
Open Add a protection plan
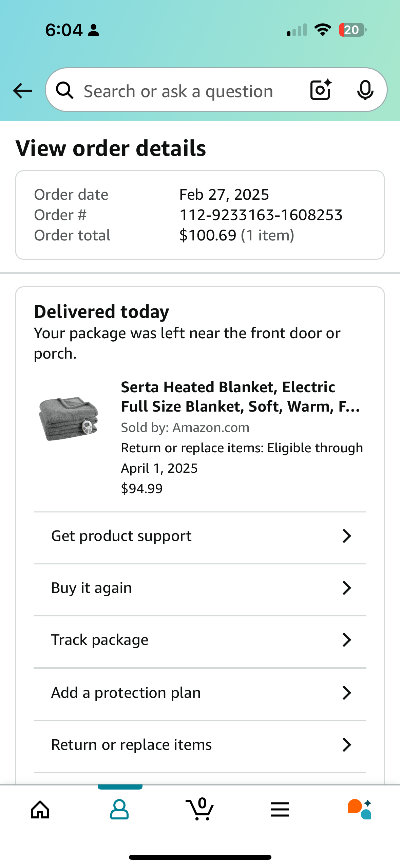[200, 693]
